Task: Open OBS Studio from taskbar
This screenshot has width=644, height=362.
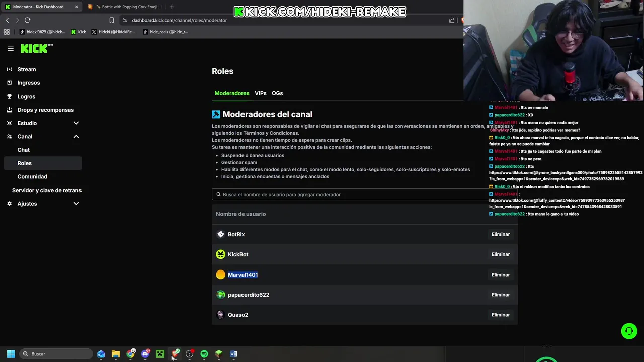Action: coord(190,354)
